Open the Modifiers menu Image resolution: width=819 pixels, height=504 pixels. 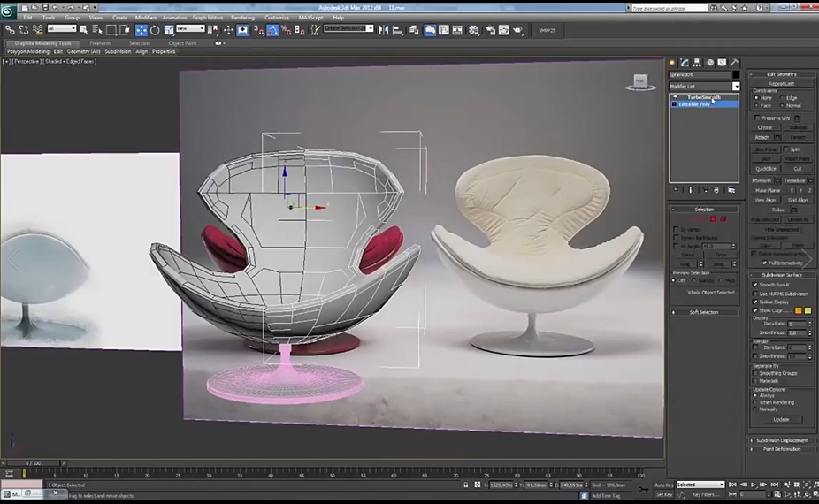coord(146,17)
